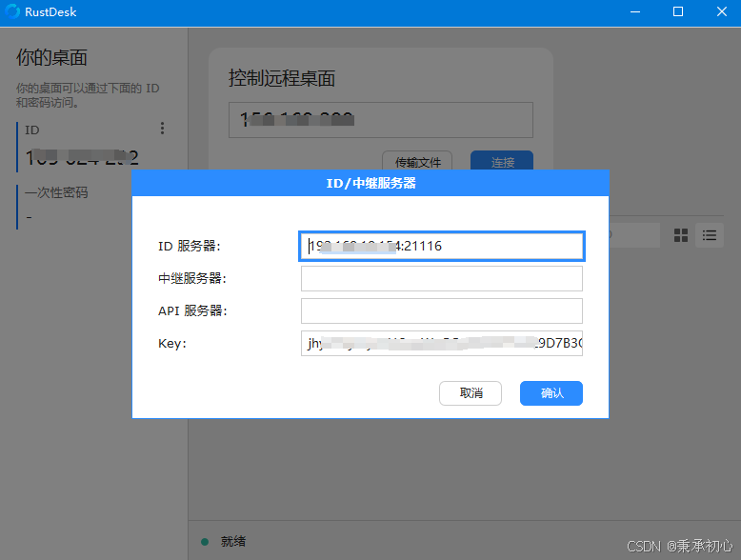Click the 连接 connect button
The height and width of the screenshot is (560, 741).
(x=502, y=162)
